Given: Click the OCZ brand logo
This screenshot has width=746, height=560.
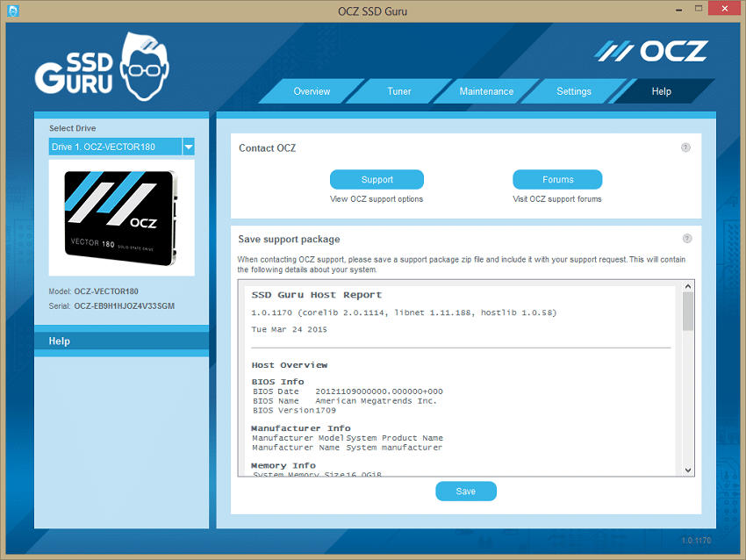Looking at the screenshot, I should tap(651, 51).
